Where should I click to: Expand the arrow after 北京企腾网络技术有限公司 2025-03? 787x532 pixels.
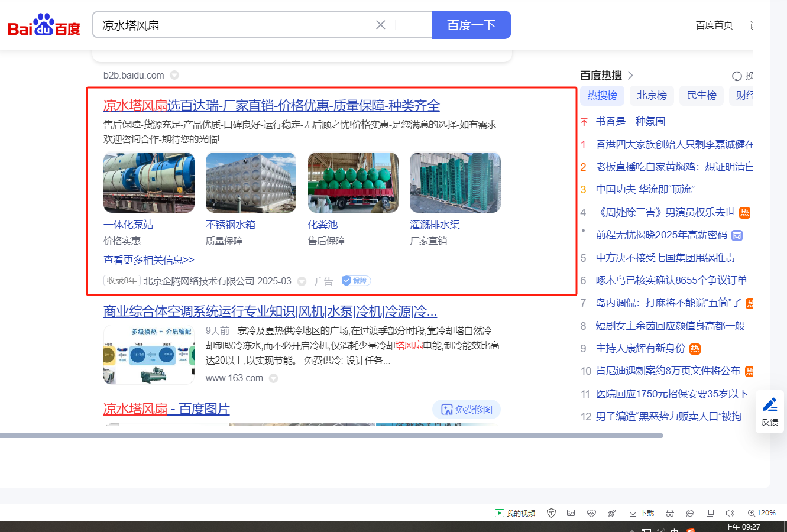[x=302, y=281]
